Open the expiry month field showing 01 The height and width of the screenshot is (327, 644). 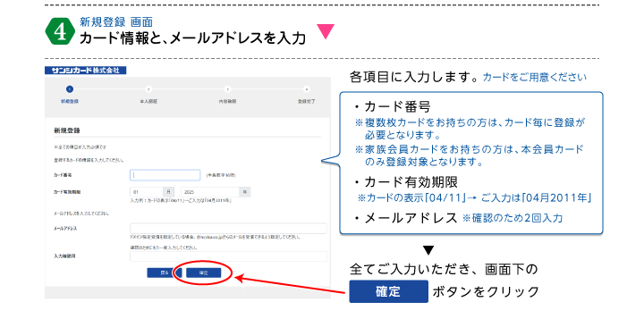147,191
